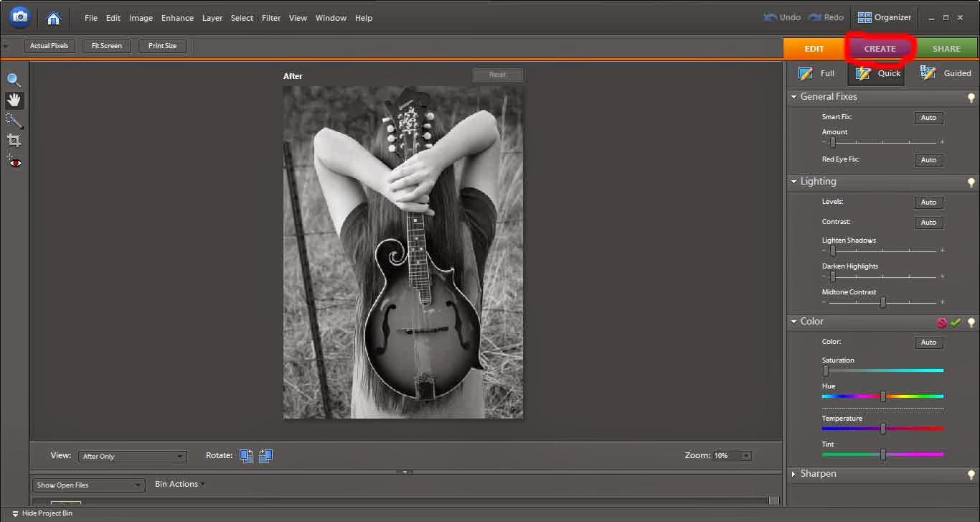Select the Zoom magnifier tool
980x522 pixels.
coord(14,80)
